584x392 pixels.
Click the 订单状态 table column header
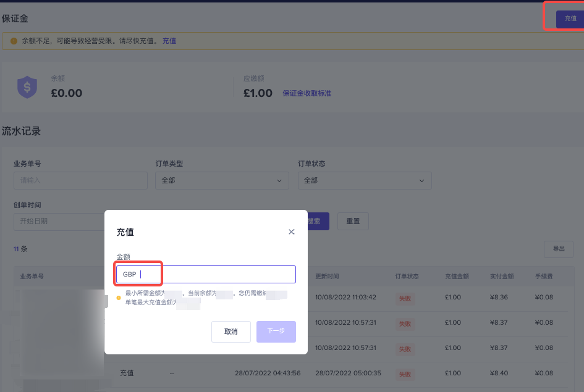(407, 277)
